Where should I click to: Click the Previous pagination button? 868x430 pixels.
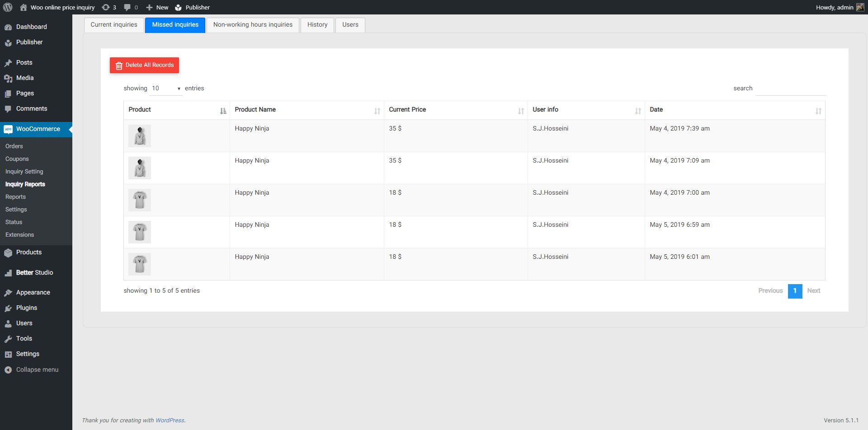pyautogui.click(x=770, y=291)
